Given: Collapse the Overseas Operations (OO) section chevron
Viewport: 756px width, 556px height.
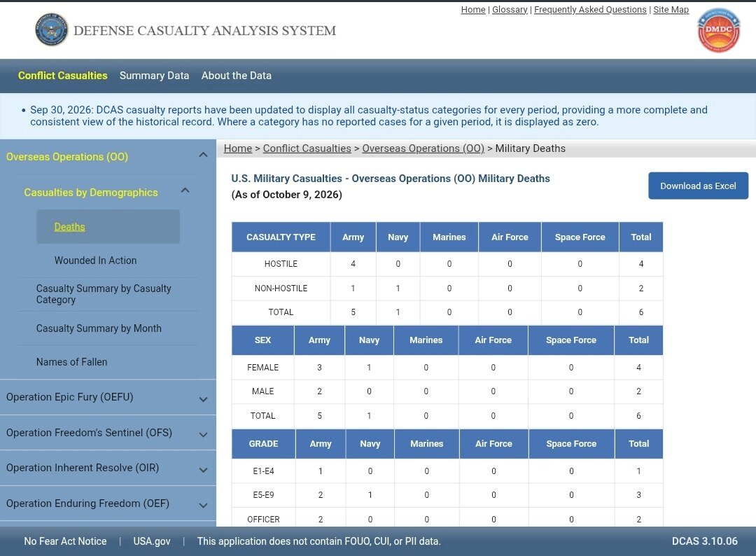Looking at the screenshot, I should pyautogui.click(x=204, y=155).
